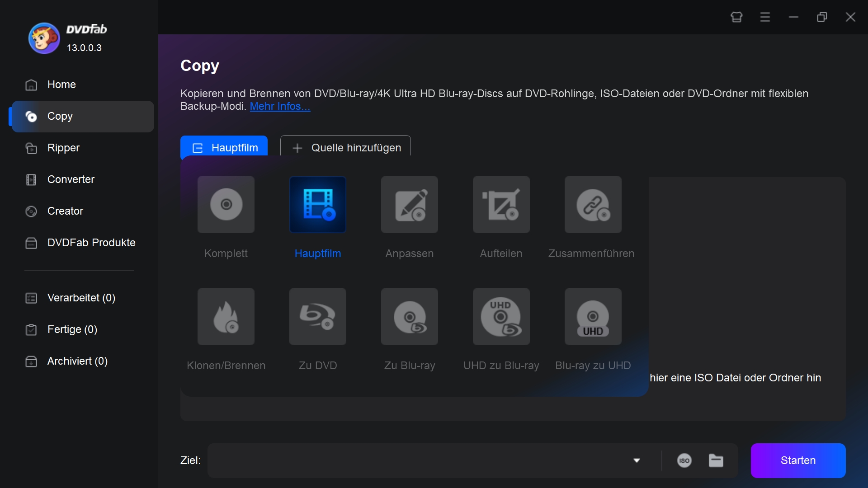
Task: Open the Mehr Infos link
Action: click(x=278, y=106)
